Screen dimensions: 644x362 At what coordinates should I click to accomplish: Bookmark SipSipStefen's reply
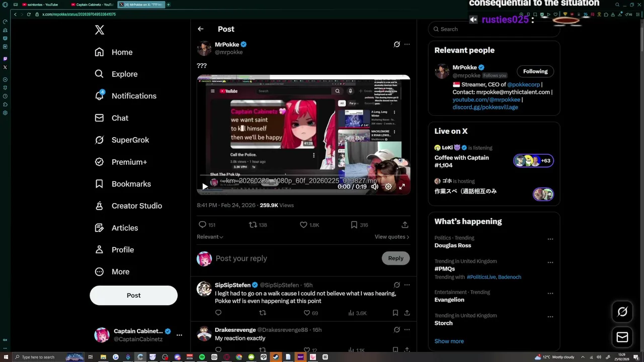pos(395,313)
